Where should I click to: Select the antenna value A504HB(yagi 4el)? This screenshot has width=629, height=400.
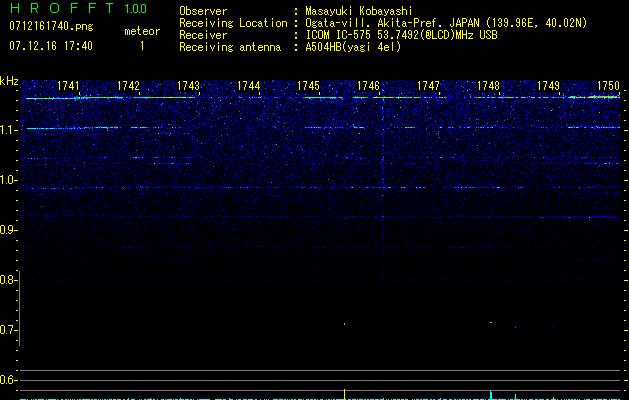pyautogui.click(x=353, y=47)
